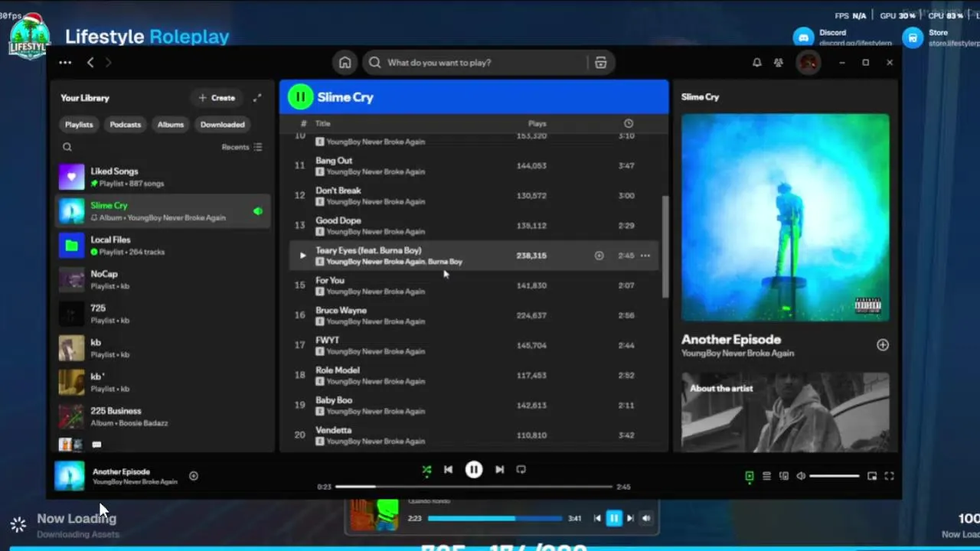Skip to next track in Spotify player
Viewport: 980px width, 551px height.
point(499,470)
